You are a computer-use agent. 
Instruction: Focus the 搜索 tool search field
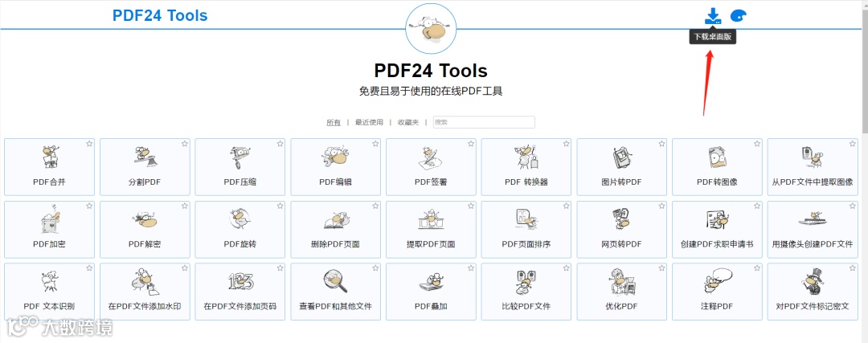pyautogui.click(x=485, y=122)
